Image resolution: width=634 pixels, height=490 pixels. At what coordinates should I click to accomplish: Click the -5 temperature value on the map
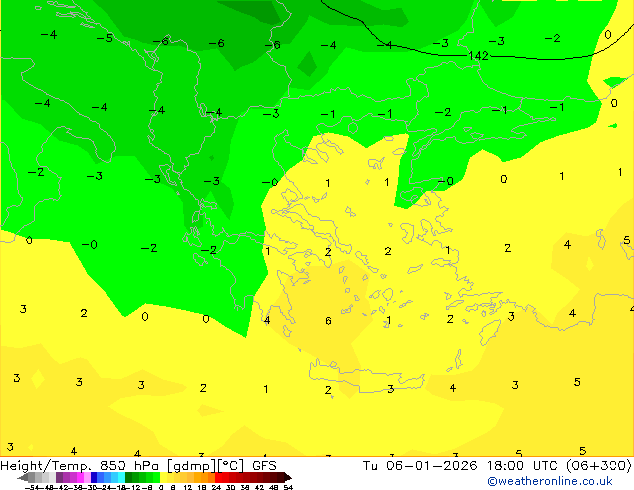(105, 38)
